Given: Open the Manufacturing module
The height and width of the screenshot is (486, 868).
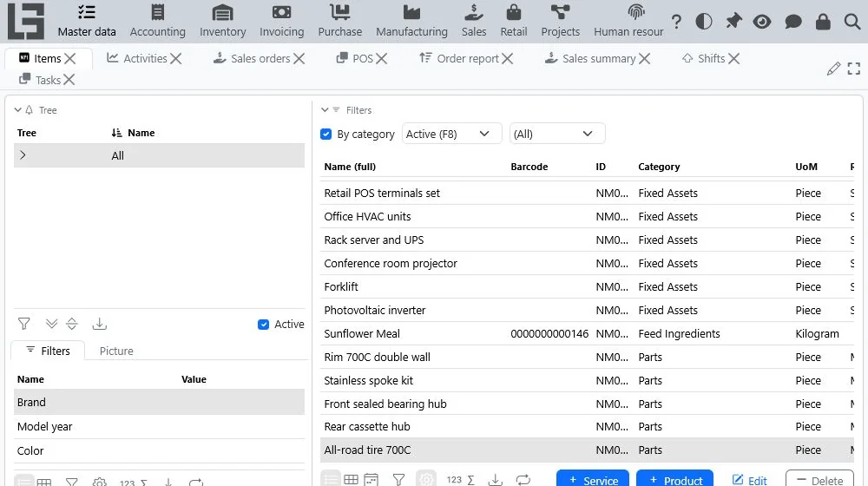Looking at the screenshot, I should (x=411, y=22).
